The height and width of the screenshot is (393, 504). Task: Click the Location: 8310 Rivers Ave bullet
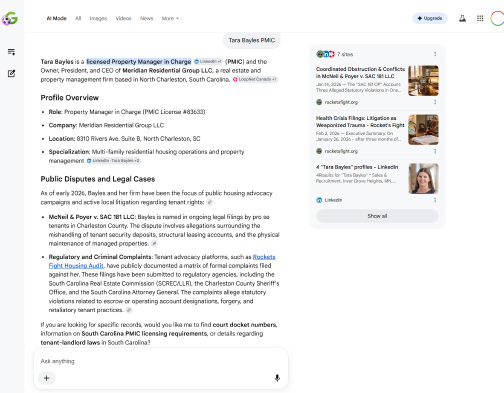pos(124,139)
